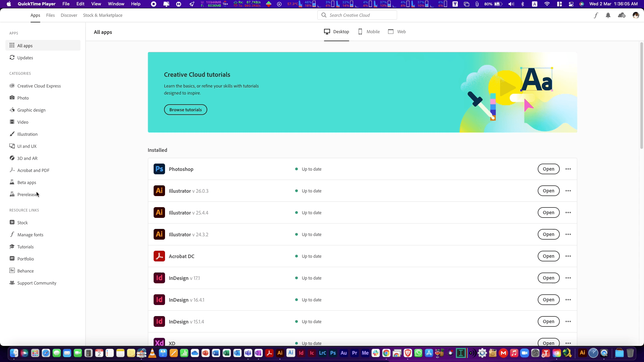The height and width of the screenshot is (362, 644).
Task: Click the vertical scrollbar on right
Action: (x=641, y=96)
